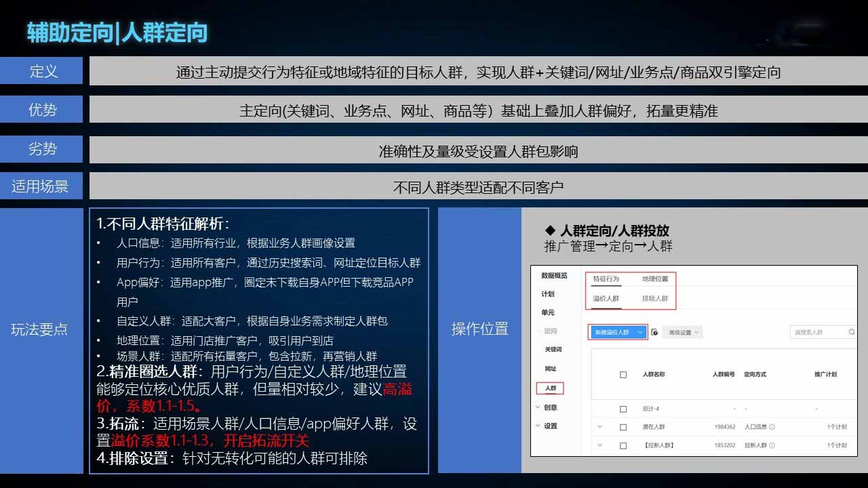
Task: Tick the select-all checkbox in table header
Action: tap(623, 374)
